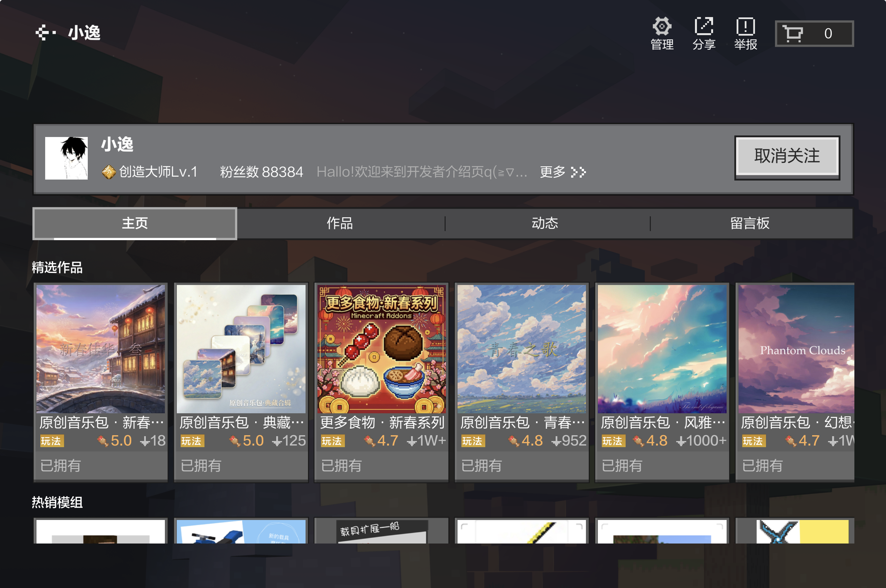Click the 小逸 profile avatar
The width and height of the screenshot is (886, 588).
(66, 158)
